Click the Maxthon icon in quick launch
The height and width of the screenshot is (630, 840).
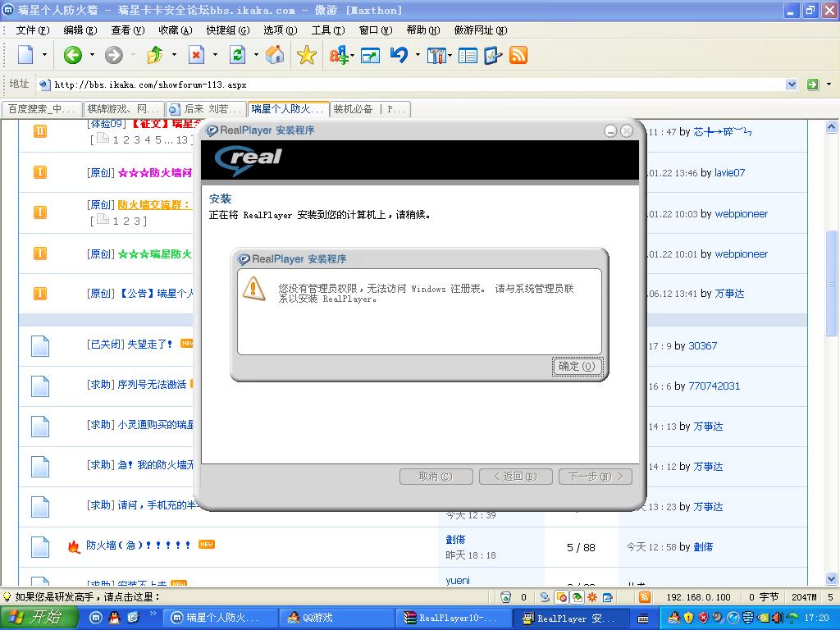click(95, 618)
